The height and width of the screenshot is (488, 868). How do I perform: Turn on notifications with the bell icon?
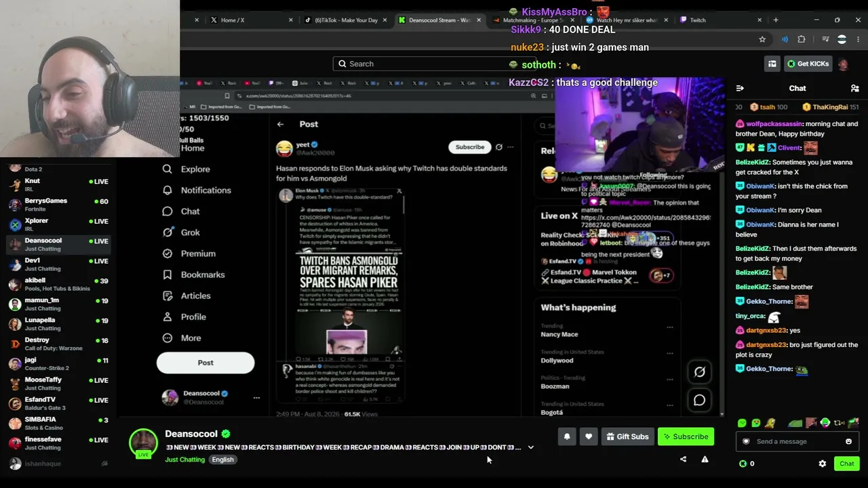[x=567, y=436]
